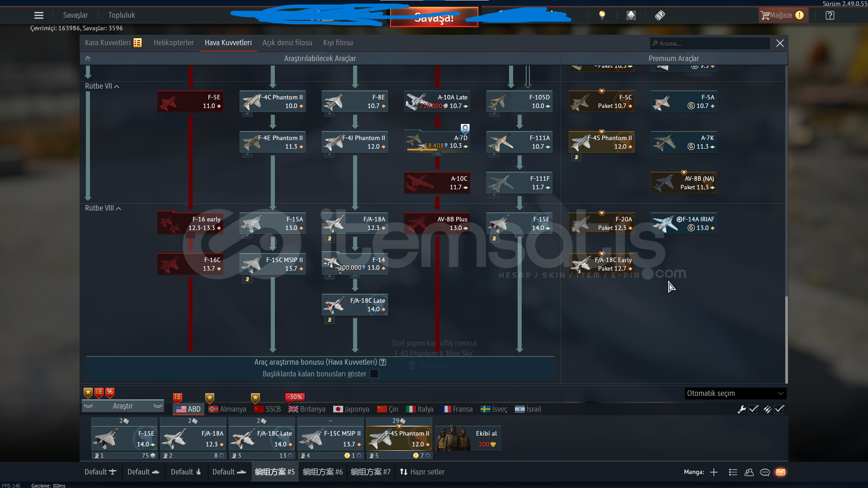The height and width of the screenshot is (488, 868).
Task: Enable 'Başlıklarda kalan bonusları göster' checkbox
Action: [x=374, y=374]
